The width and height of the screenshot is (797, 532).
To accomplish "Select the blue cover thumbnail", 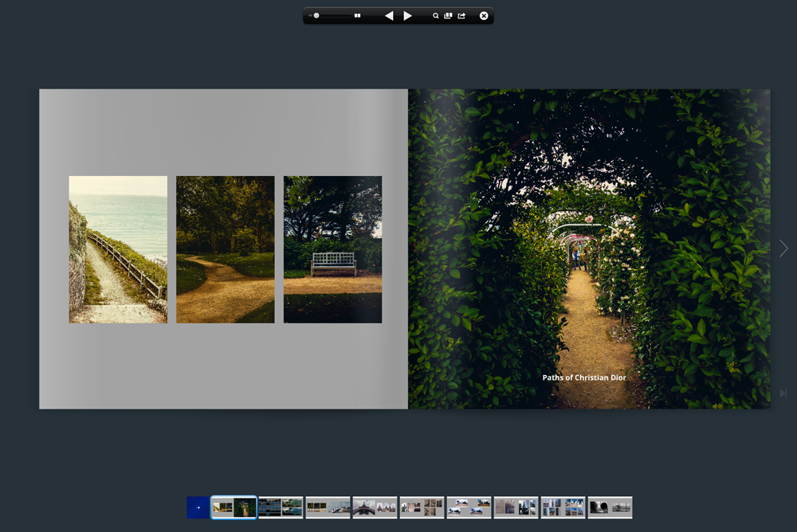I will pos(198,507).
